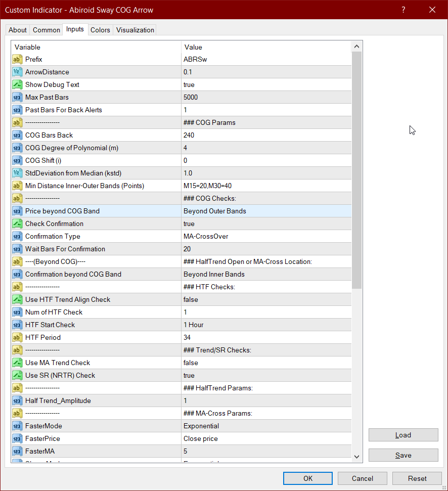Switch to the Common tab
The width and height of the screenshot is (448, 491).
coord(47,30)
